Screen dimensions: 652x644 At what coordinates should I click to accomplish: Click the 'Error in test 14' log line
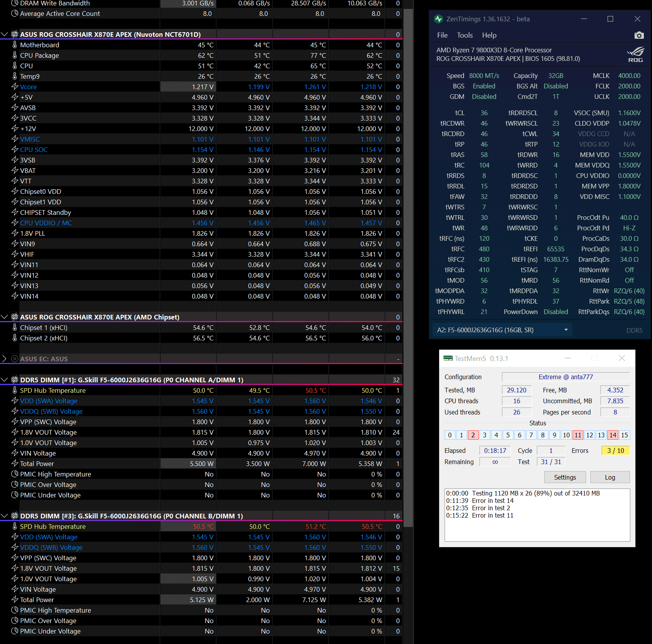click(x=480, y=501)
